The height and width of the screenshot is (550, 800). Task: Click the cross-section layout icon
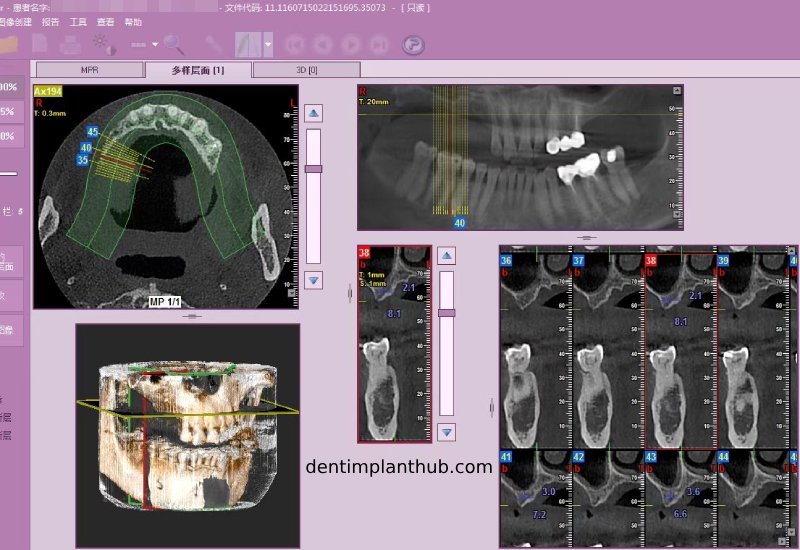(x=248, y=45)
